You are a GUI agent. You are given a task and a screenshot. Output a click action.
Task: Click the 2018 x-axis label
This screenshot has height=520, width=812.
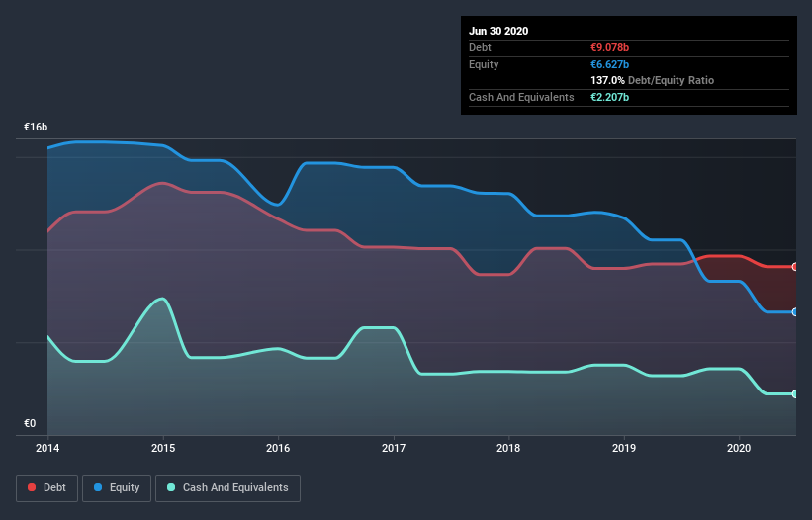tap(508, 448)
